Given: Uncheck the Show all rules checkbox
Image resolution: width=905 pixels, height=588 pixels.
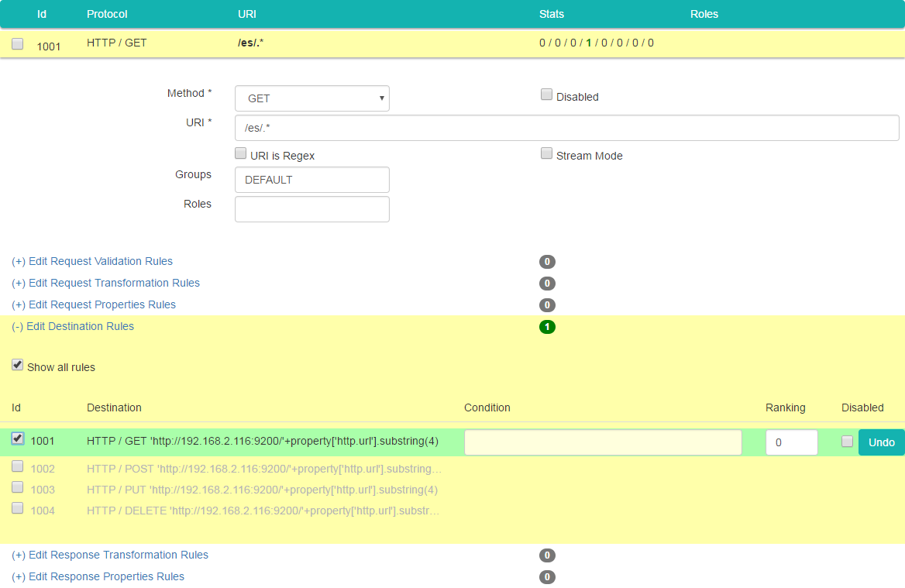Looking at the screenshot, I should tap(18, 365).
